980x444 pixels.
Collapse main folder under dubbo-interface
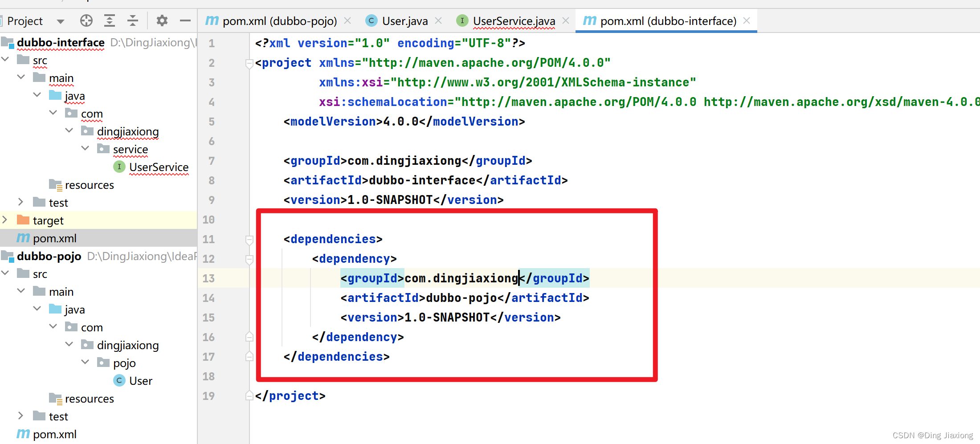pyautogui.click(x=21, y=77)
